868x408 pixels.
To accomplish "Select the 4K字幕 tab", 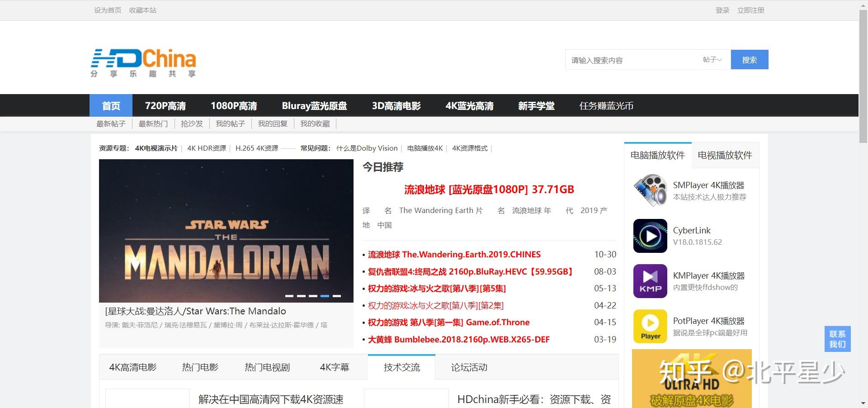I will tap(335, 367).
